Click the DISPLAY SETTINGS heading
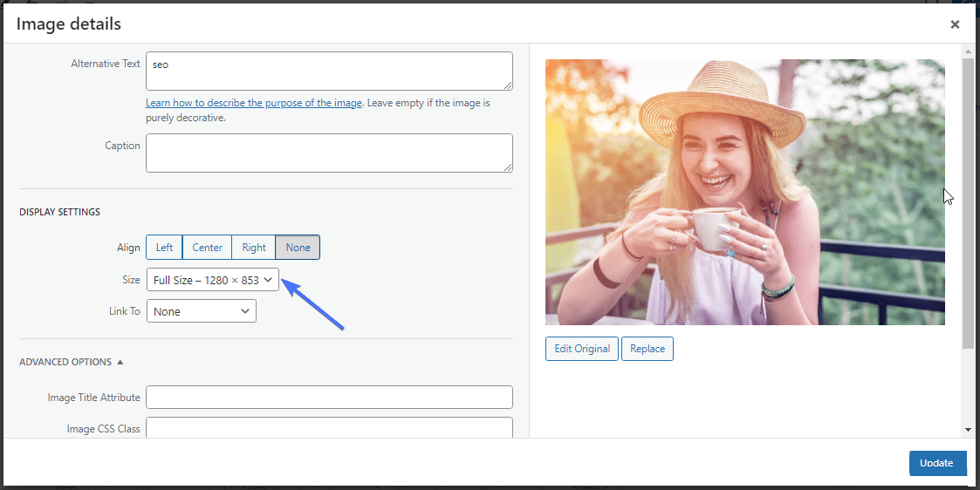Screen dimensions: 980x490 point(59,212)
